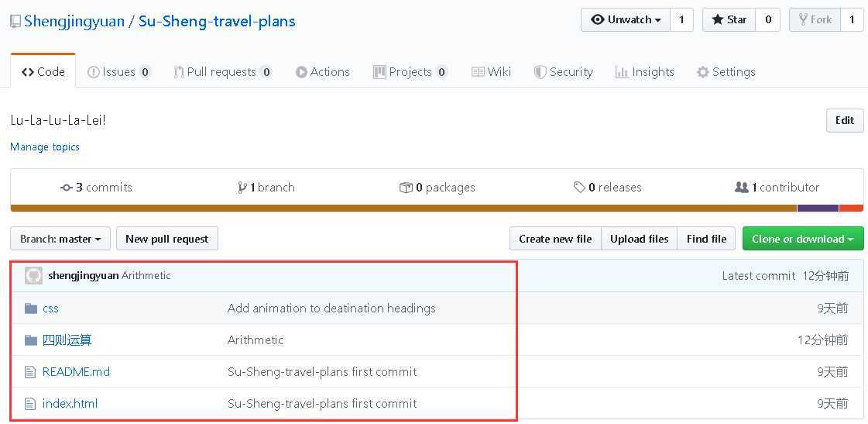Open the Shengjingyuan owner profile link
This screenshot has width=868, height=424.
point(74,22)
